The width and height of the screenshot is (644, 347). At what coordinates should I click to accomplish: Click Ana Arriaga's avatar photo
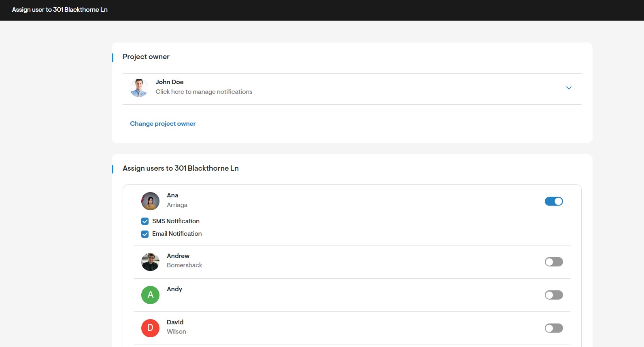click(x=150, y=201)
